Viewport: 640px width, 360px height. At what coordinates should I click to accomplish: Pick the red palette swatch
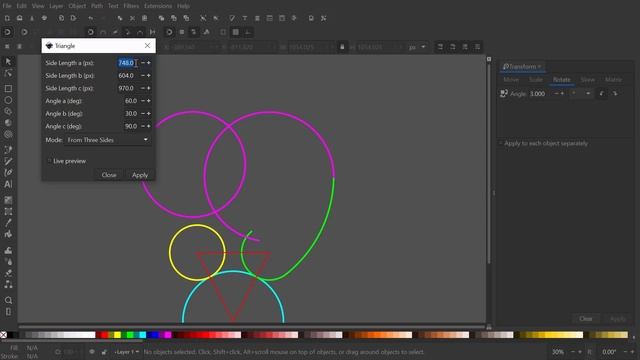pos(104,335)
